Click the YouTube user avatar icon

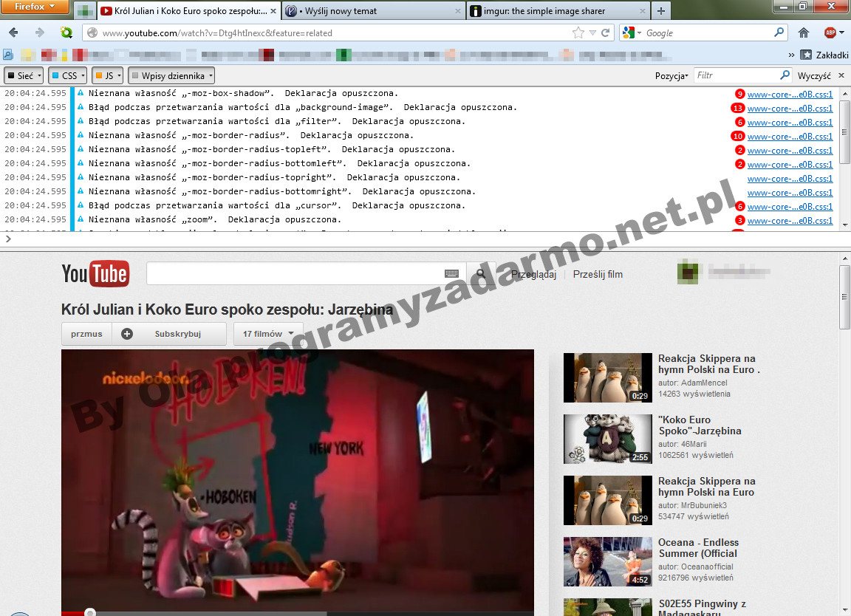[x=688, y=273]
